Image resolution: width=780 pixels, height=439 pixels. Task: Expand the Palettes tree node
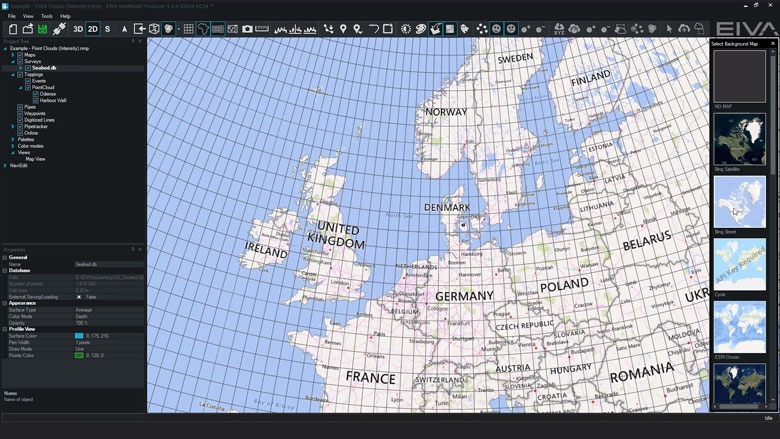(x=13, y=139)
